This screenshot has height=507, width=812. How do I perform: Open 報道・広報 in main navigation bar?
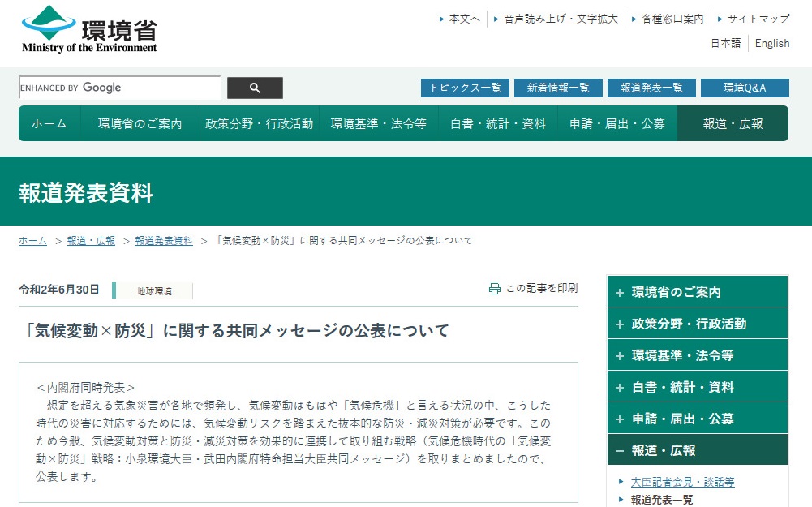click(x=733, y=124)
